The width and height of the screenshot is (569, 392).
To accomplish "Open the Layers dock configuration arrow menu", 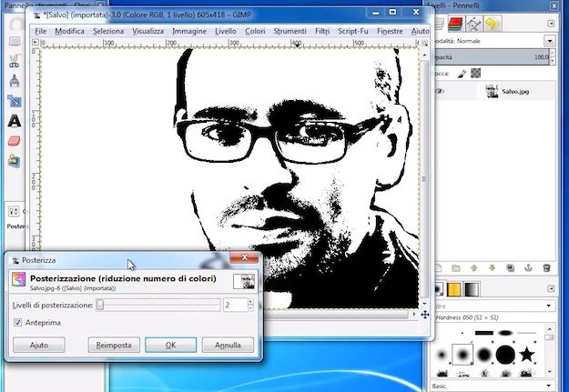I will pyautogui.click(x=551, y=24).
